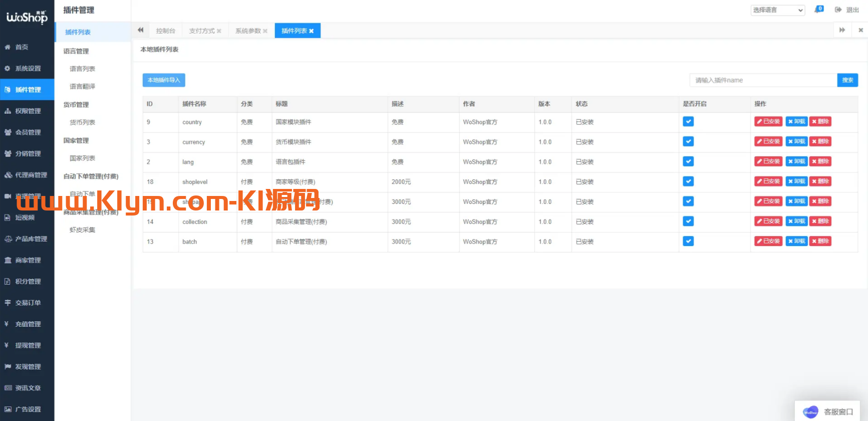
Task: Expand the 会员管理 sidebar section
Action: pyautogui.click(x=28, y=132)
